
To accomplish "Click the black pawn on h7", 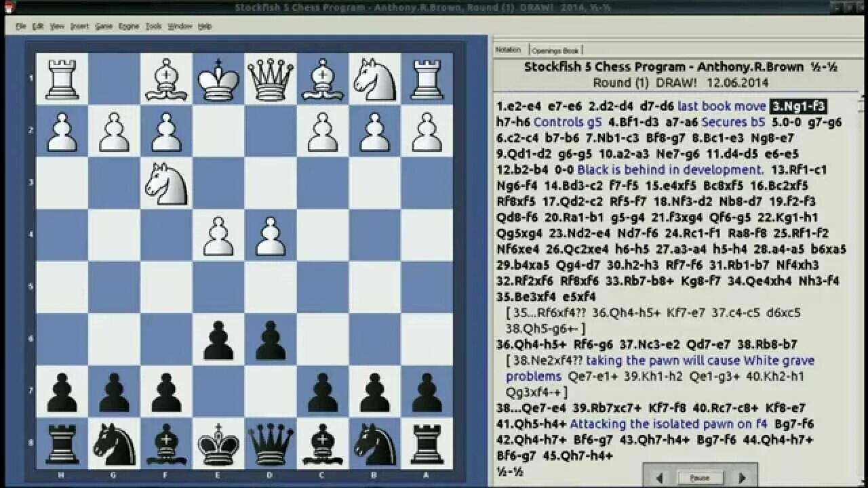I will pyautogui.click(x=62, y=392).
